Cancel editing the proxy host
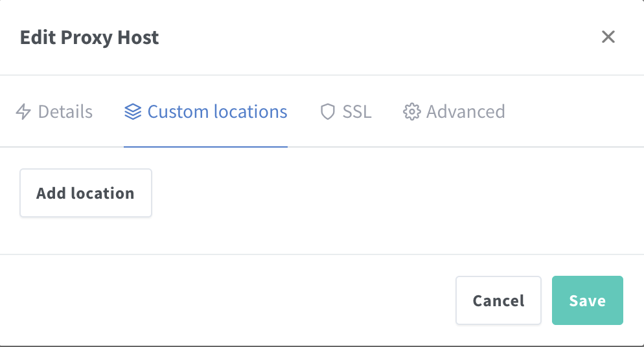Image resolution: width=644 pixels, height=347 pixels. click(498, 300)
